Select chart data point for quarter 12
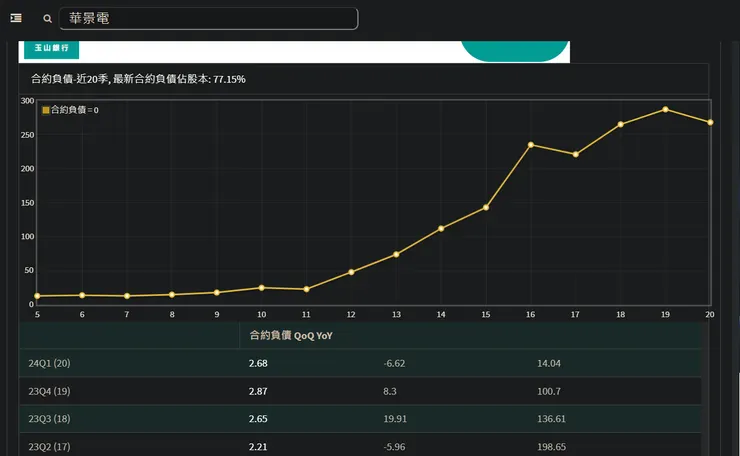Viewport: 740px width, 456px height. pyautogui.click(x=351, y=272)
